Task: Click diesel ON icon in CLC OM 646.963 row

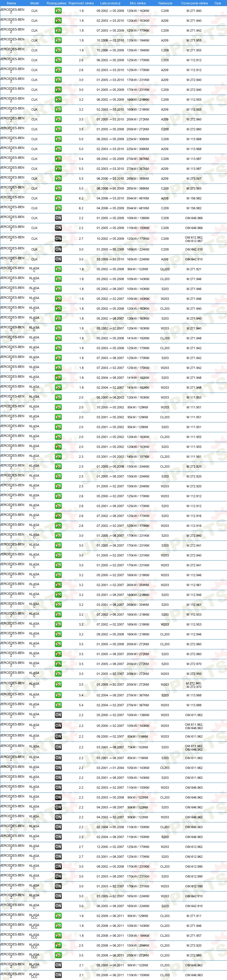Action: click(x=58, y=975)
